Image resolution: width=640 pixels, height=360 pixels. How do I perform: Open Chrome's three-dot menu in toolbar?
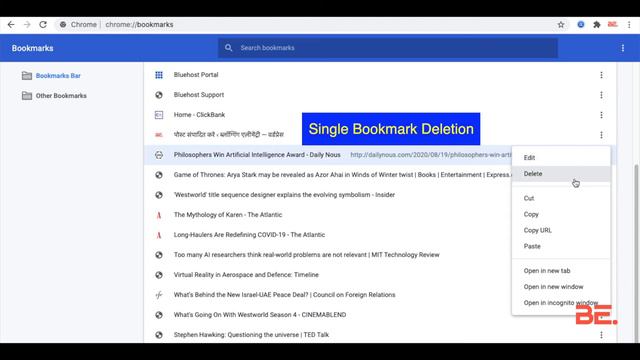(629, 24)
